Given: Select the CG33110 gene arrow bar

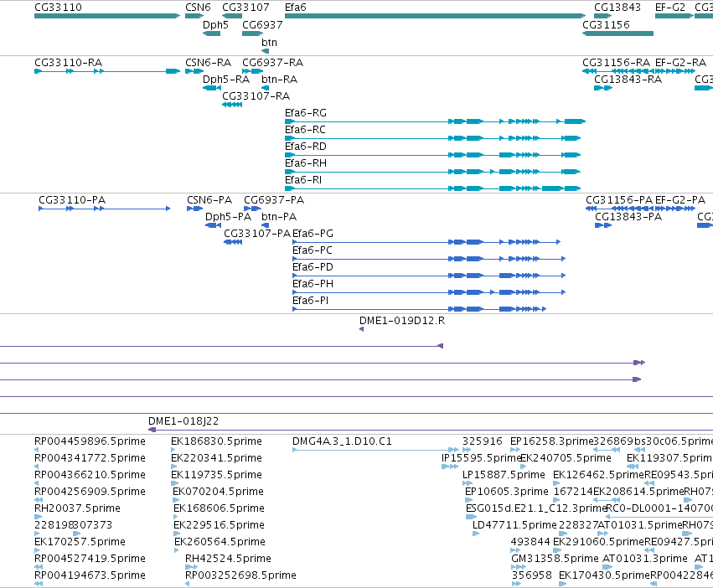Looking at the screenshot, I should tap(107, 16).
